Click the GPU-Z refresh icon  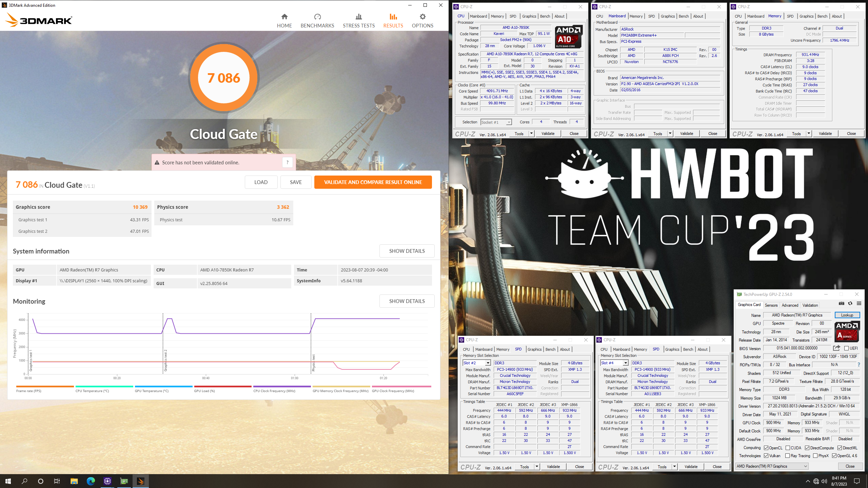(850, 304)
